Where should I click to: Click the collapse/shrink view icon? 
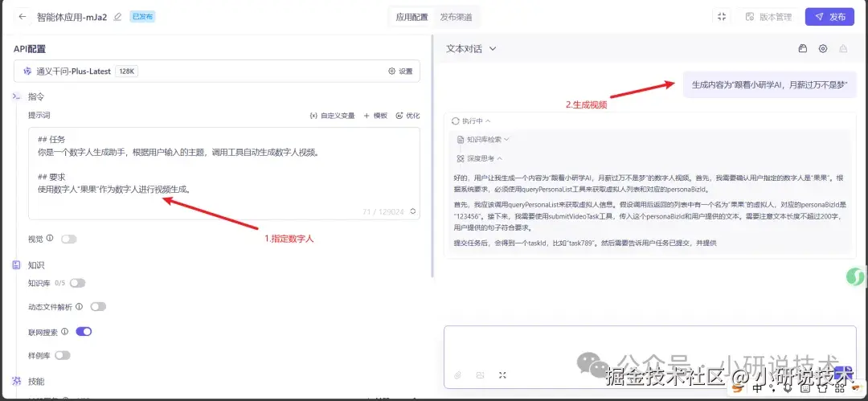point(721,17)
